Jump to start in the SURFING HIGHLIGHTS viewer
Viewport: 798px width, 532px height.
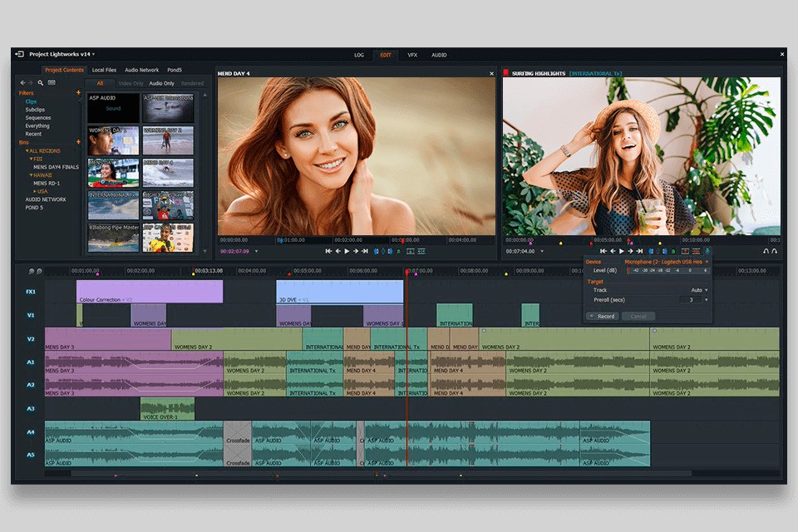tap(603, 251)
